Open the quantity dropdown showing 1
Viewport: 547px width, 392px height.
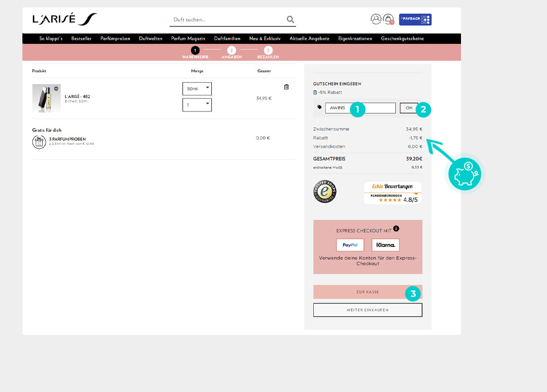point(197,105)
